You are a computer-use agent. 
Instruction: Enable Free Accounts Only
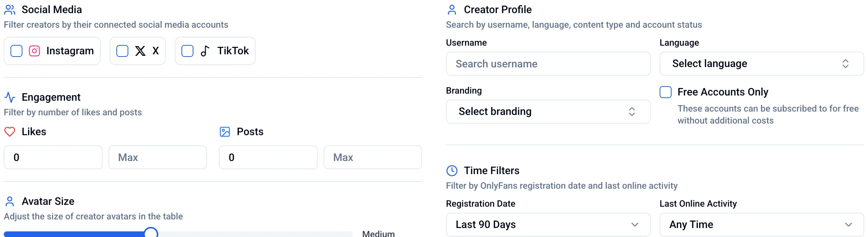pos(665,92)
